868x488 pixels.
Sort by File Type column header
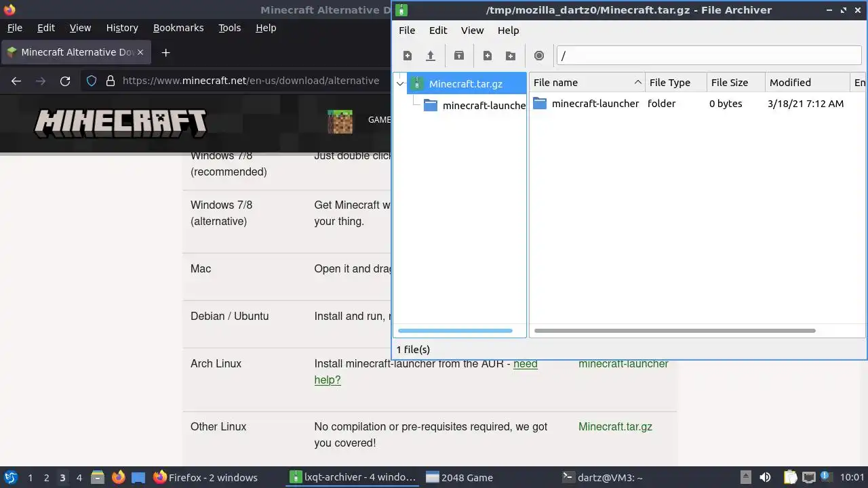click(x=675, y=82)
